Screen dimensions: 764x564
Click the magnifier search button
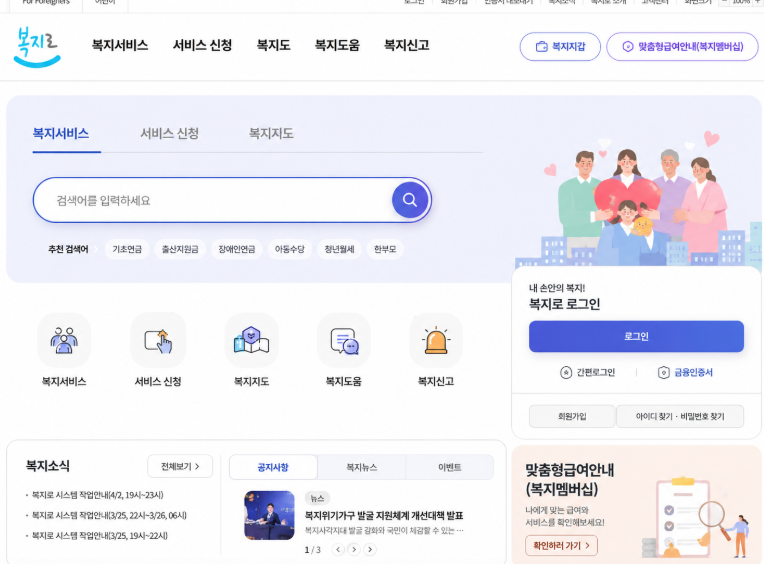click(x=410, y=200)
